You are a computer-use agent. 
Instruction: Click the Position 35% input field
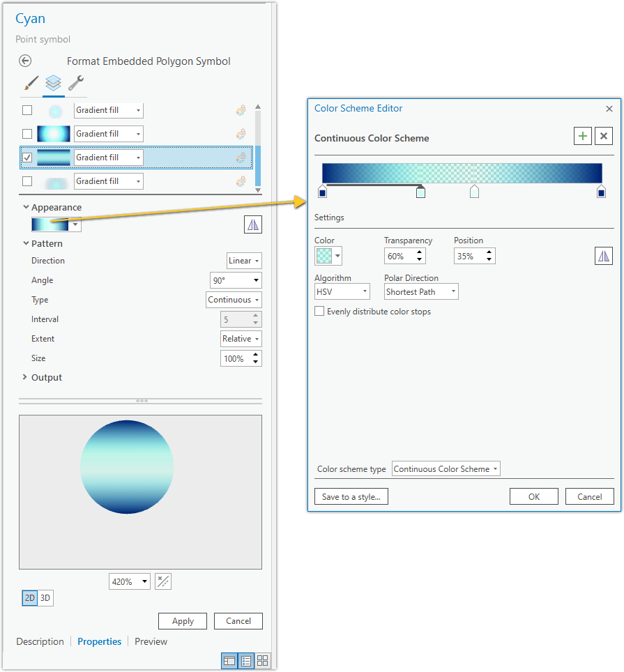(x=469, y=256)
